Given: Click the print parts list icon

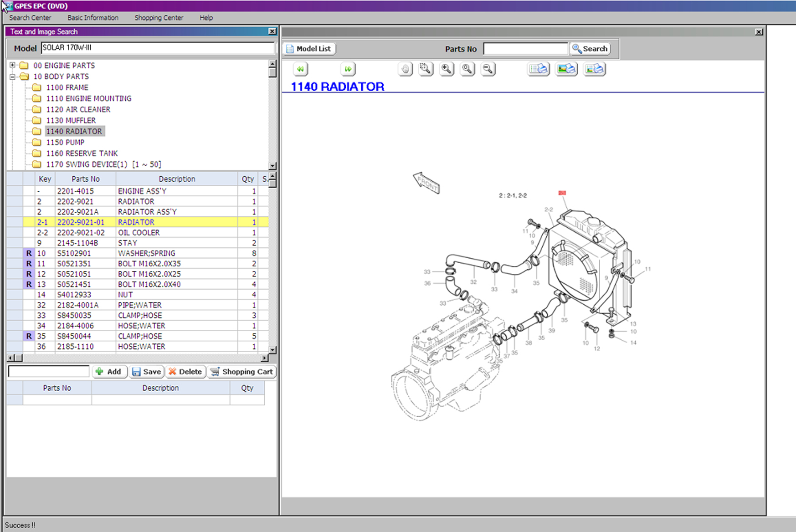Looking at the screenshot, I should tap(538, 69).
